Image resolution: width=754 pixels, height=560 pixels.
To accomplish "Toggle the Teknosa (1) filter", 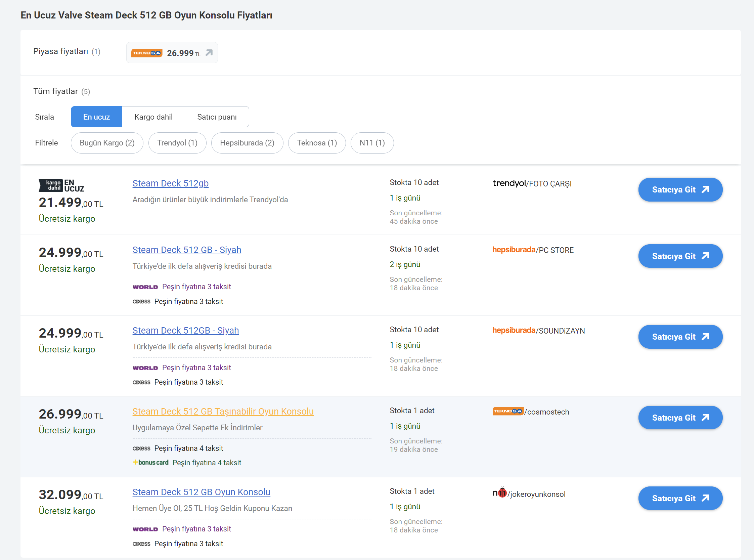I will click(x=317, y=143).
